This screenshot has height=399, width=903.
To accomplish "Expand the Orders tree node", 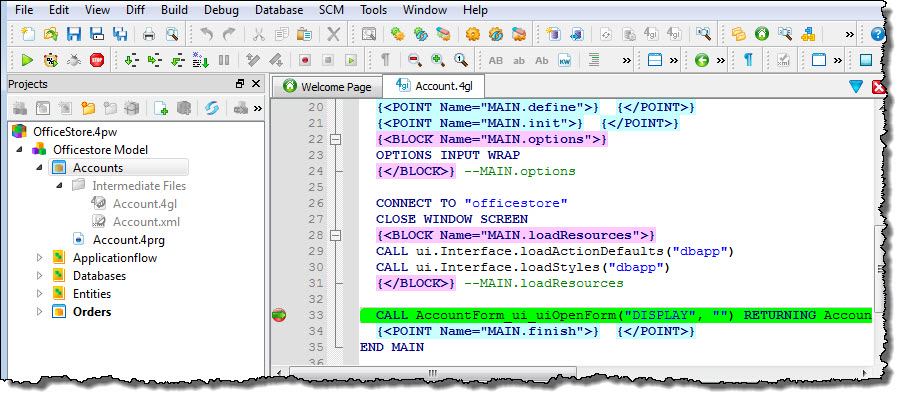I will click(x=40, y=312).
